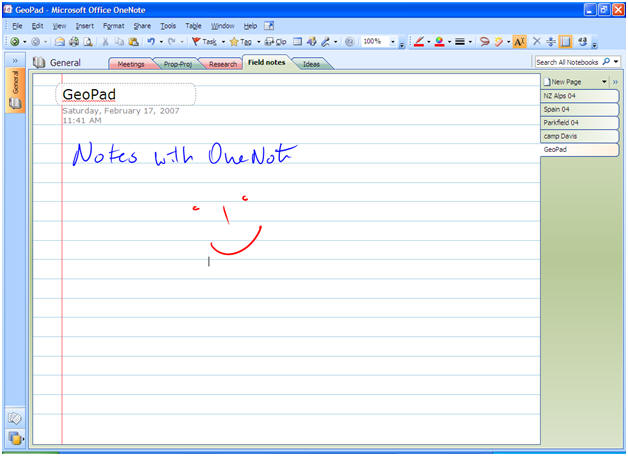Open the line color palette dropdown

(x=449, y=42)
